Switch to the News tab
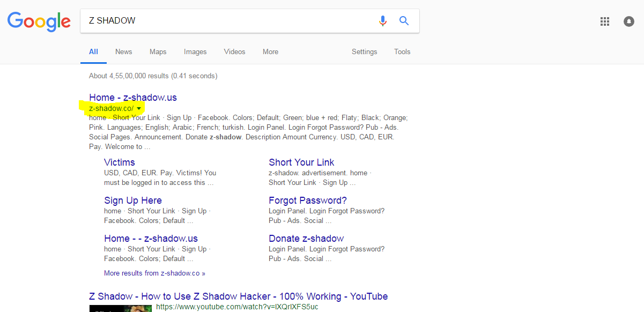 click(x=123, y=52)
